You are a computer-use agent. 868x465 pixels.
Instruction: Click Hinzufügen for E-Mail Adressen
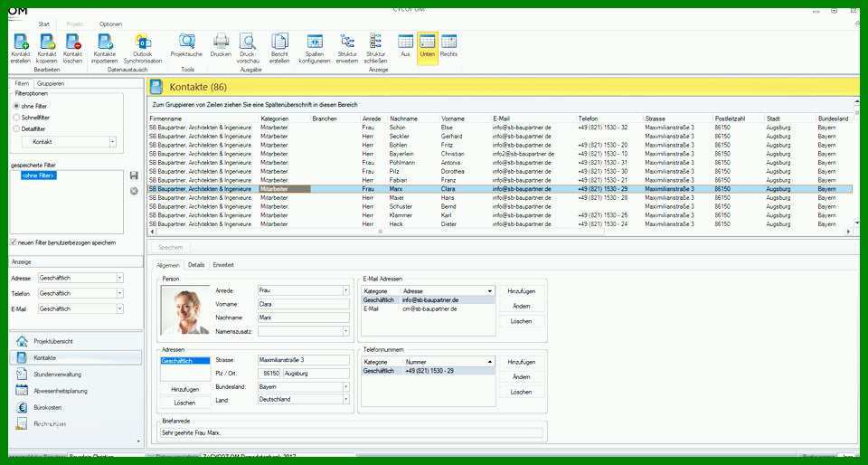(x=521, y=290)
